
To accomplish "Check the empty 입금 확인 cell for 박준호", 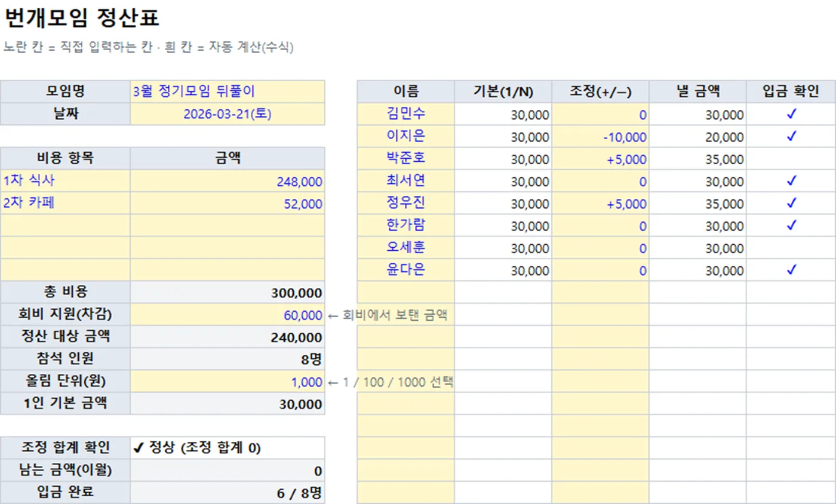I will click(x=791, y=159).
